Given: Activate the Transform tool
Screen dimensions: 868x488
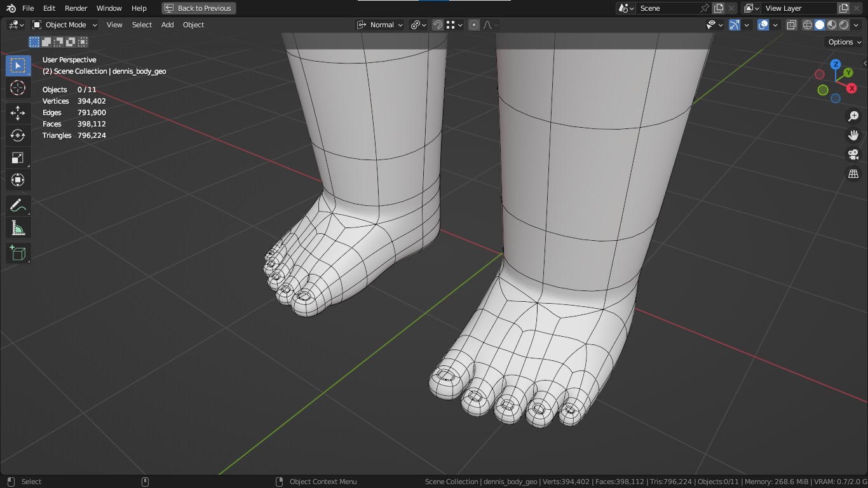Looking at the screenshot, I should pyautogui.click(x=18, y=180).
